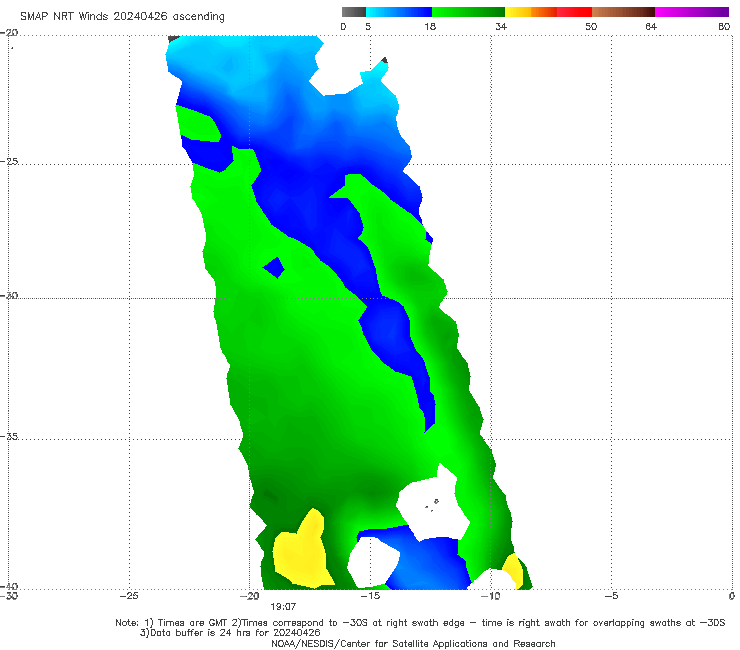The width and height of the screenshot is (740, 650).
Task: Click the longitude label '-15' on bottom axis
Action: [370, 596]
